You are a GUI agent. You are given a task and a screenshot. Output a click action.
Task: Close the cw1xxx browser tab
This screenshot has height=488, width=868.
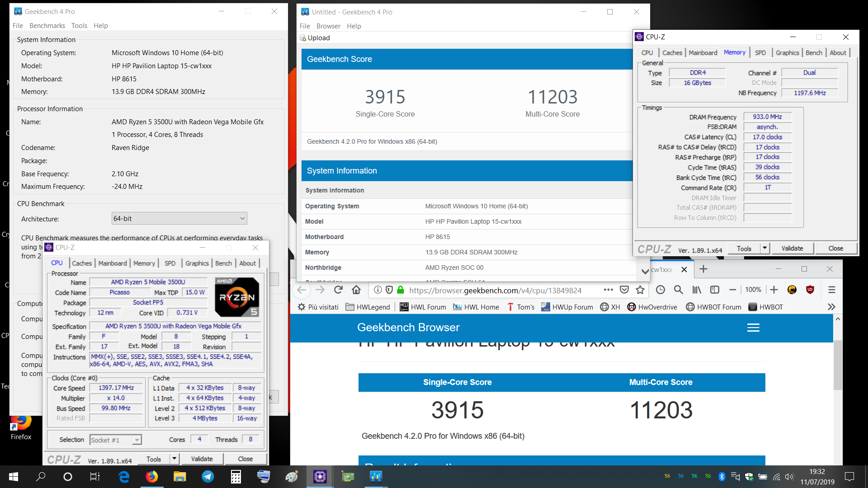tap(684, 270)
